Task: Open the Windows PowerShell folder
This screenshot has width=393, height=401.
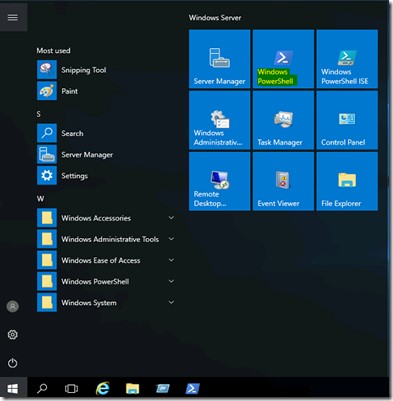Action: point(106,281)
